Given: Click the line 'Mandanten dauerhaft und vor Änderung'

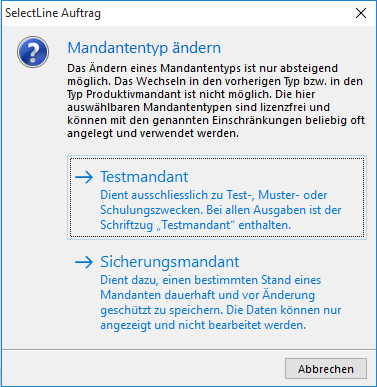Looking at the screenshot, I should [x=208, y=295].
